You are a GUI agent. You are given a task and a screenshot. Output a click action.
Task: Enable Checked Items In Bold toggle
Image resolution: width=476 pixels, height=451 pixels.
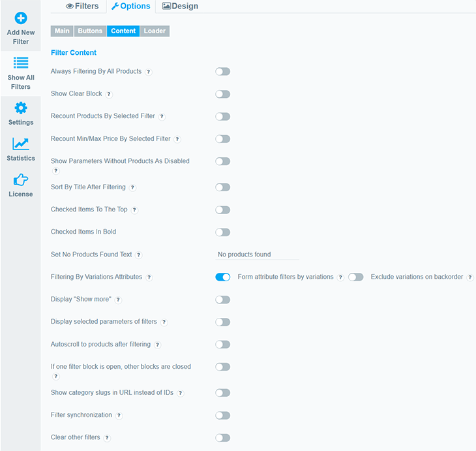(223, 232)
